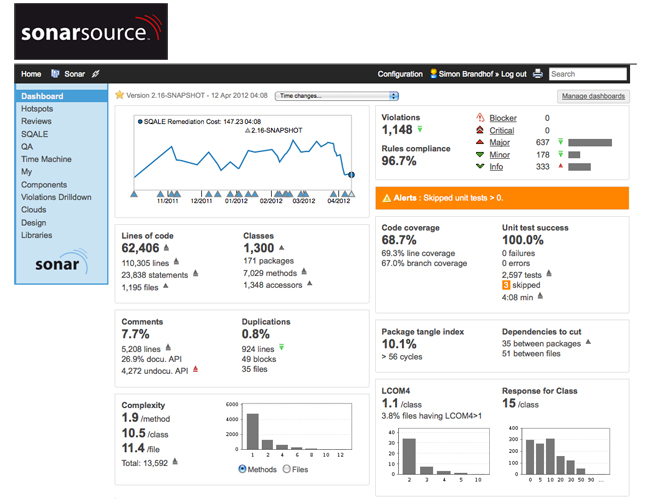Click the Minor severity green arrow icon

point(480,155)
